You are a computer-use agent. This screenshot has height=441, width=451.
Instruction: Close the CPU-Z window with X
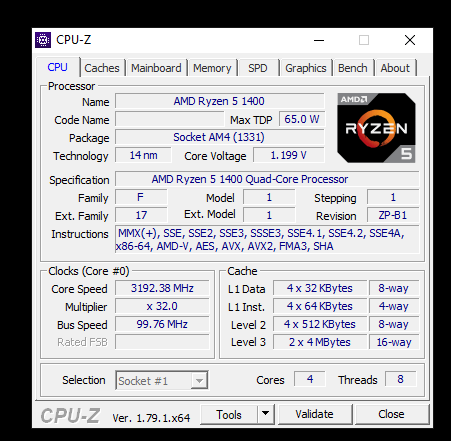click(410, 40)
